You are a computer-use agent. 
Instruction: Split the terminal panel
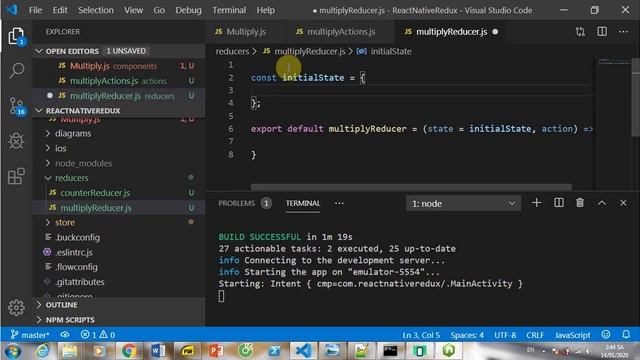coord(559,203)
